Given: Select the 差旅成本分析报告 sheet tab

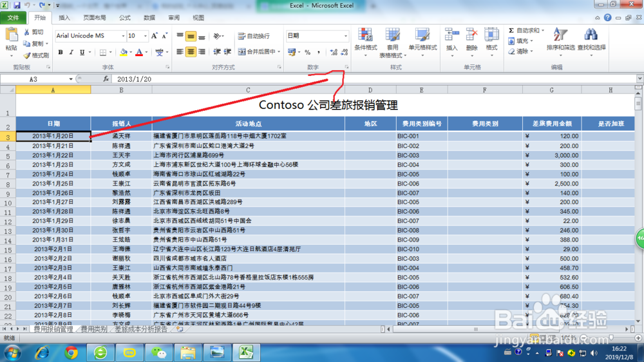Looking at the screenshot, I should [141, 329].
